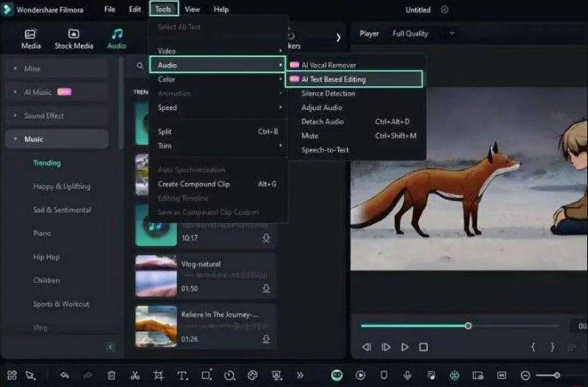588x387 pixels.
Task: Choose Silence Detection from Audio submenu
Action: tap(328, 93)
